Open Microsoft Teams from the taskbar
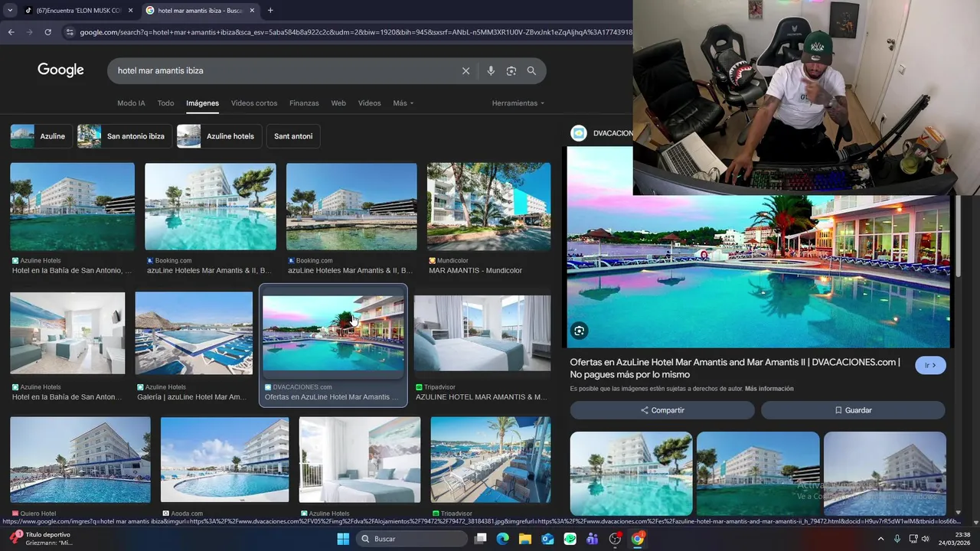Image resolution: width=980 pixels, height=551 pixels. click(592, 539)
